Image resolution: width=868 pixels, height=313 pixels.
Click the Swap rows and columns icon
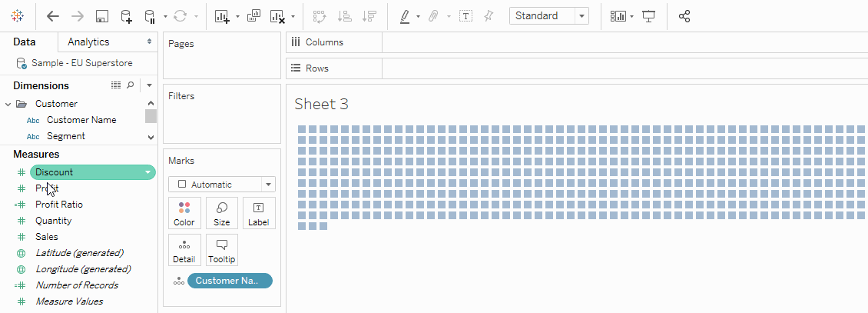320,16
